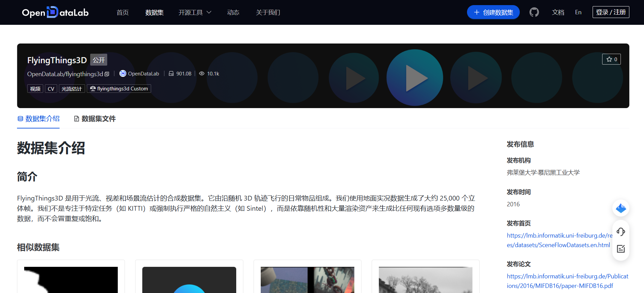Click the 弗莱堡大学·慕尼黑工业大学 text

[x=543, y=173]
